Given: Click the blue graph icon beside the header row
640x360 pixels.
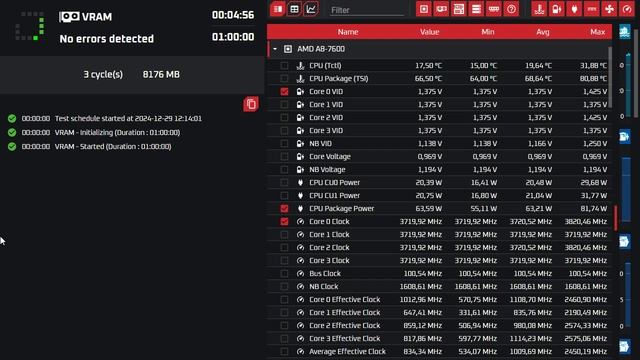Looking at the screenshot, I should [x=624, y=32].
